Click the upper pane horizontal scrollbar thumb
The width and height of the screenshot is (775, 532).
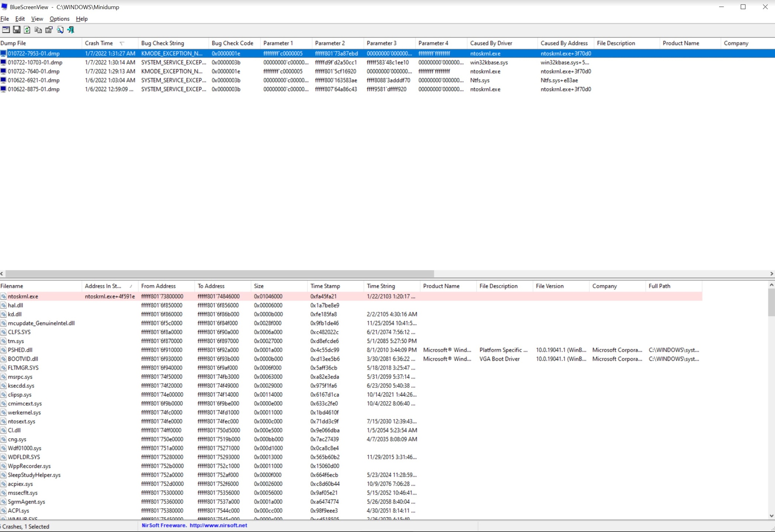[220, 274]
